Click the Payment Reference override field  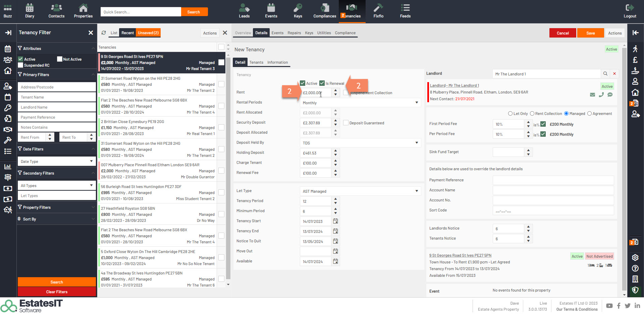tap(553, 180)
